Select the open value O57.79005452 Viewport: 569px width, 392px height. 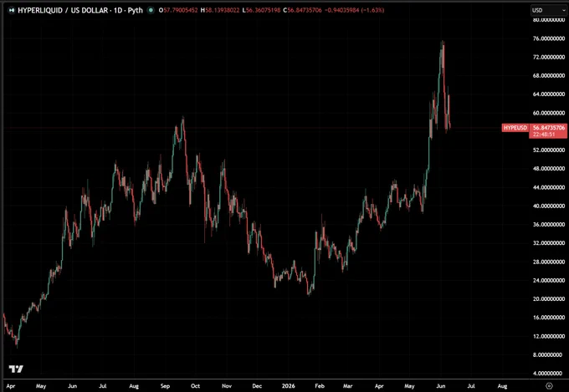pos(178,11)
